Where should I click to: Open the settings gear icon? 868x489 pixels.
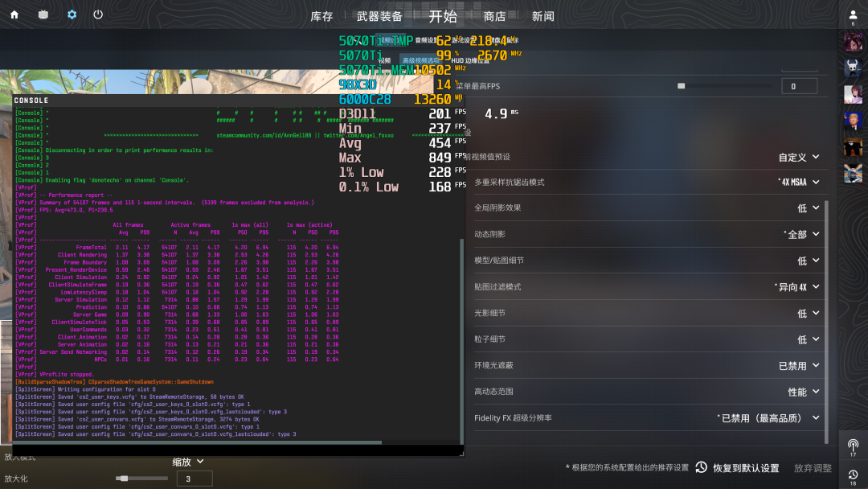(x=72, y=15)
